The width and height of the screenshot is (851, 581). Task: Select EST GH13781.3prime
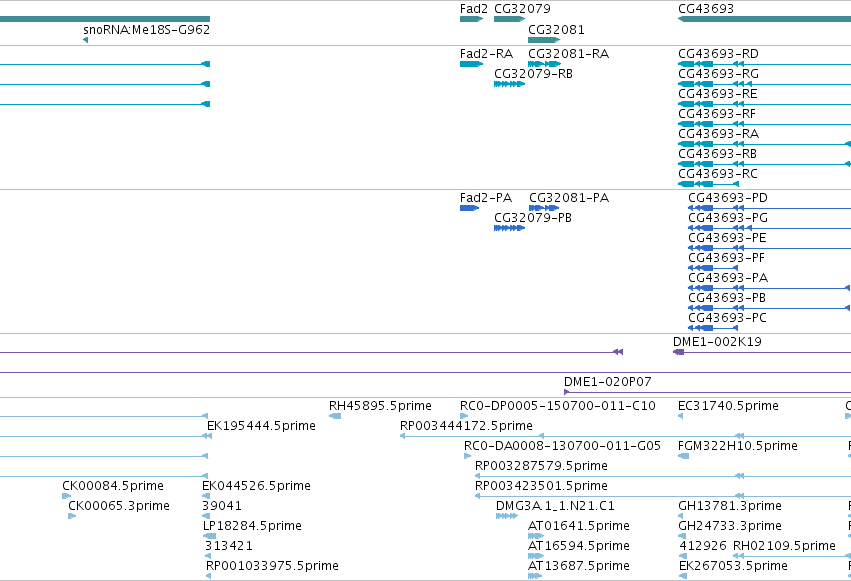(730, 506)
